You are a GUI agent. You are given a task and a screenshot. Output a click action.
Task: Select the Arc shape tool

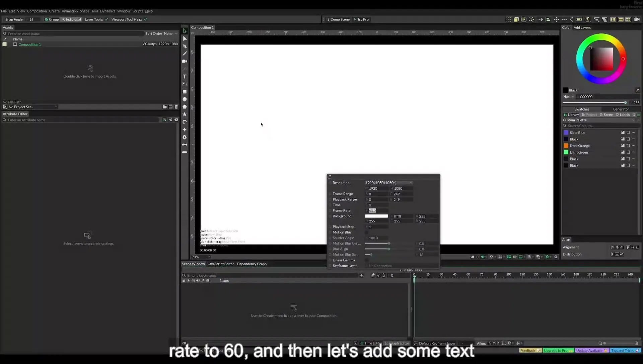[x=185, y=122]
